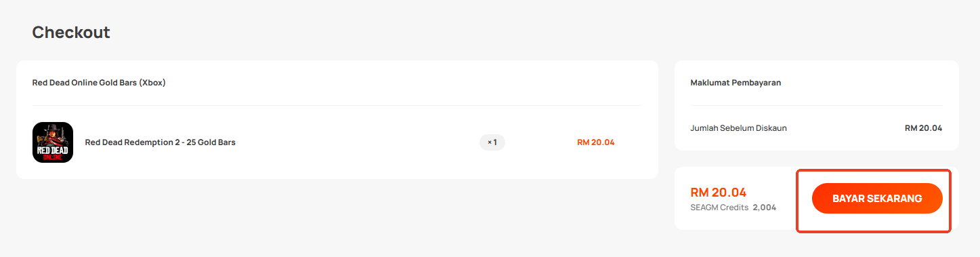
Task: Click the Maklumat Pembayaran heading
Action: [x=736, y=83]
